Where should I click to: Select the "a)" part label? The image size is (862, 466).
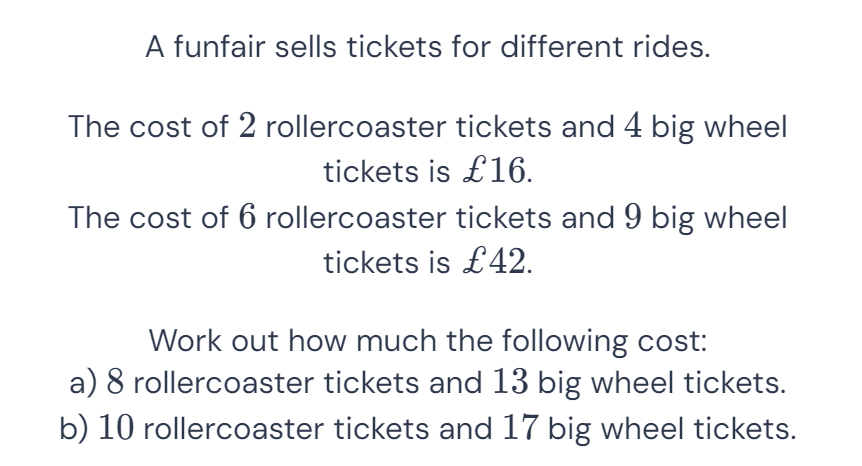tap(83, 383)
